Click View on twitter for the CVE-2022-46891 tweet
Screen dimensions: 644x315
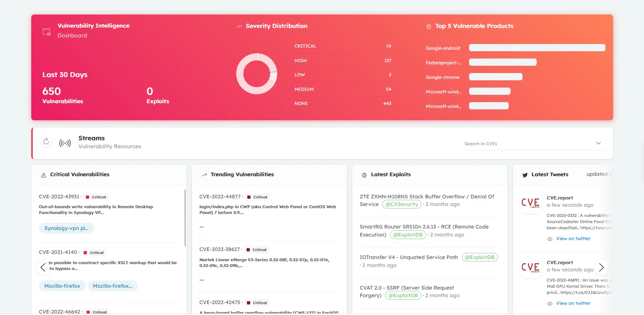573,303
